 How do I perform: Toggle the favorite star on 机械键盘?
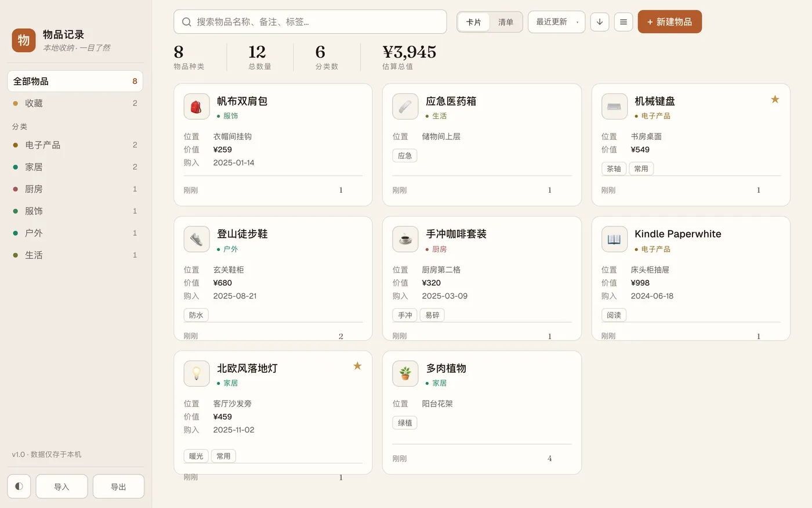pyautogui.click(x=775, y=99)
